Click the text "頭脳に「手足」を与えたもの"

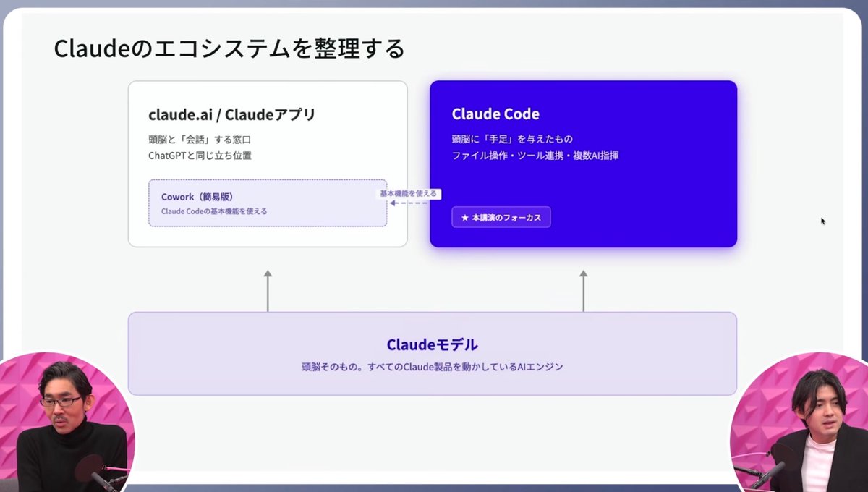[512, 139]
